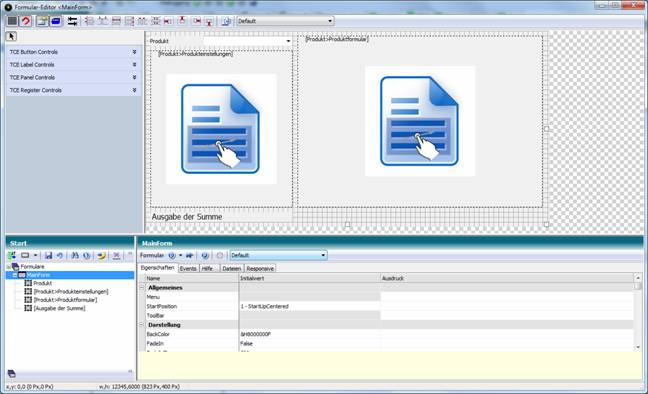Screen dimensions: 648x394
Task: Click the blue arrow icon in MainForm toolbar
Action: click(190, 256)
